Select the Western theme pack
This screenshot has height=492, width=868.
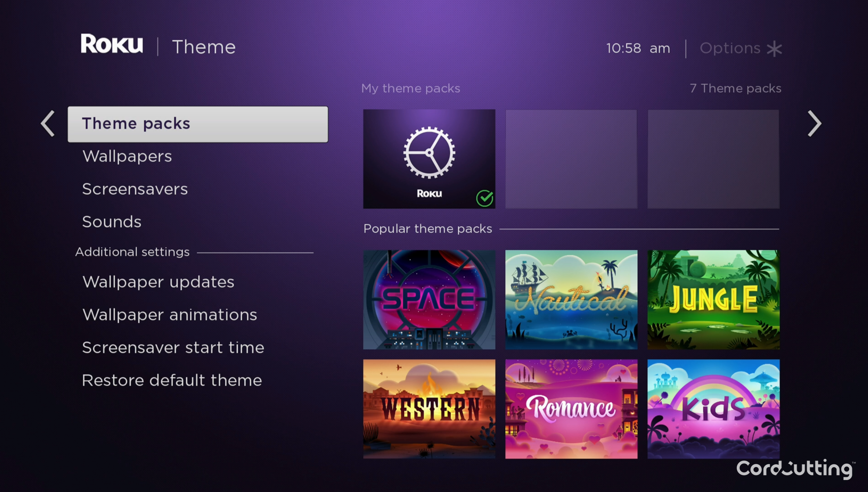429,404
